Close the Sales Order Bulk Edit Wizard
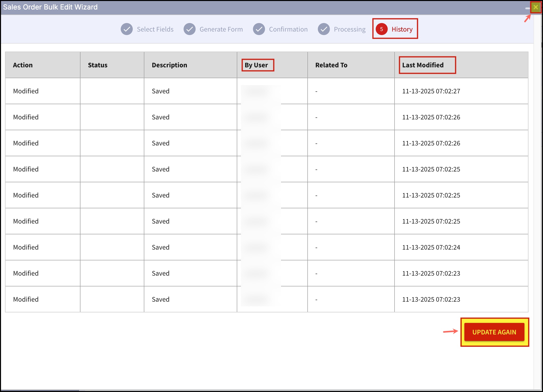543x392 pixels. pyautogui.click(x=535, y=7)
